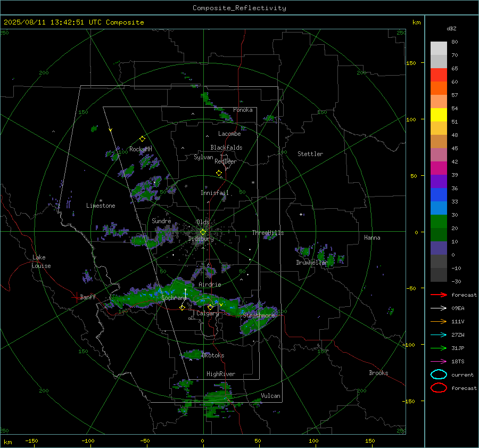The image size is (479, 448).
Task: Click the cyan current ellipse legend icon
Action: [x=439, y=374]
